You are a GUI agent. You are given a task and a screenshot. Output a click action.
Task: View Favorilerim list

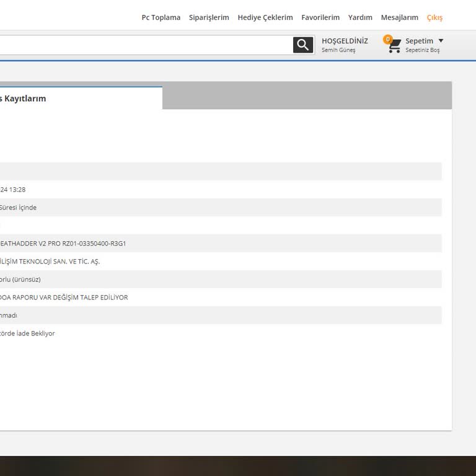click(320, 17)
